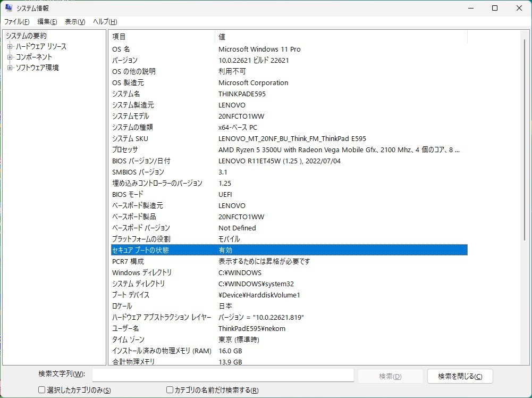Enable 選択したカテゴリのみ checkbox
The image size is (532, 398).
point(42,390)
